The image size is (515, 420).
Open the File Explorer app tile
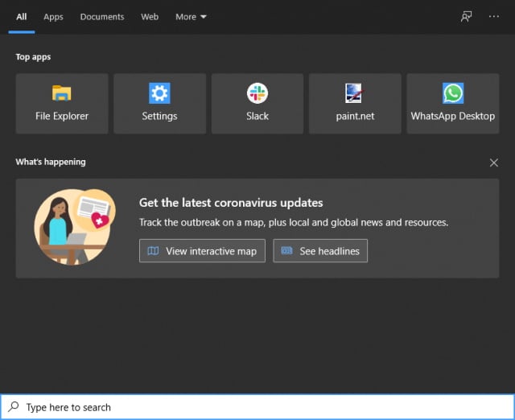pyautogui.click(x=62, y=104)
